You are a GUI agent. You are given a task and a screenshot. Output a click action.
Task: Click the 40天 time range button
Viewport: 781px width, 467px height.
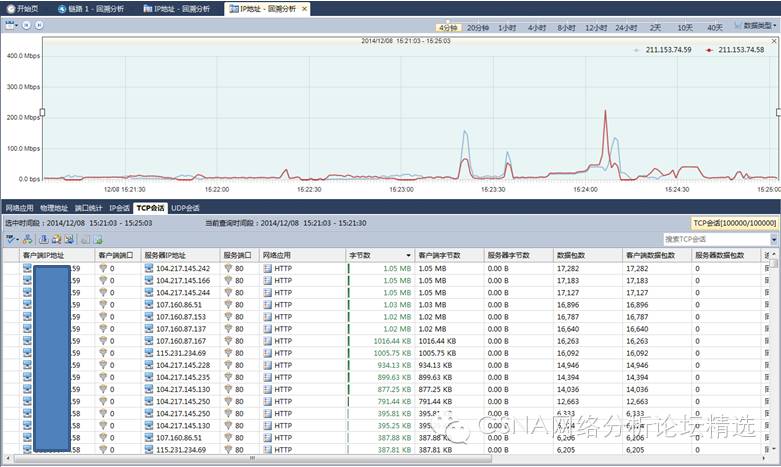tap(714, 26)
